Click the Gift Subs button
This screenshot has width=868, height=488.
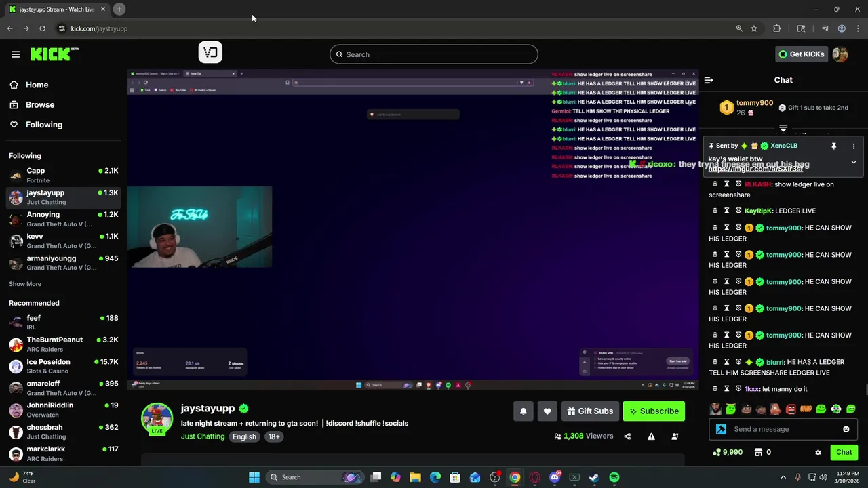589,411
